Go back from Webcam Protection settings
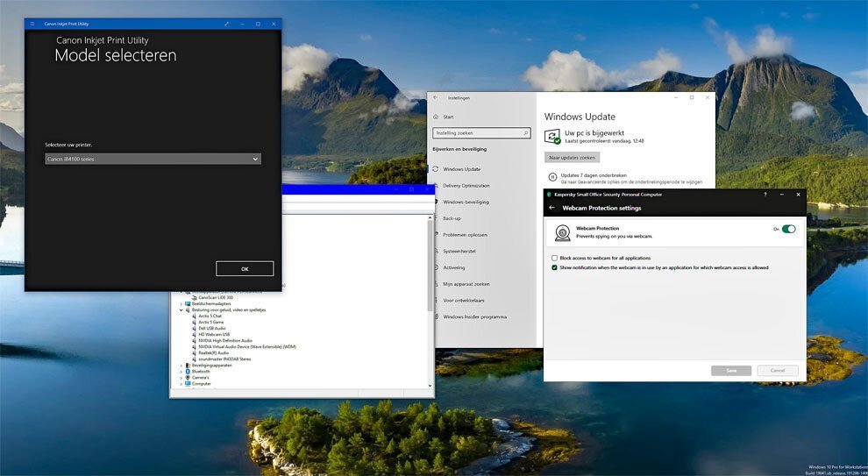This screenshot has width=868, height=476. point(551,208)
